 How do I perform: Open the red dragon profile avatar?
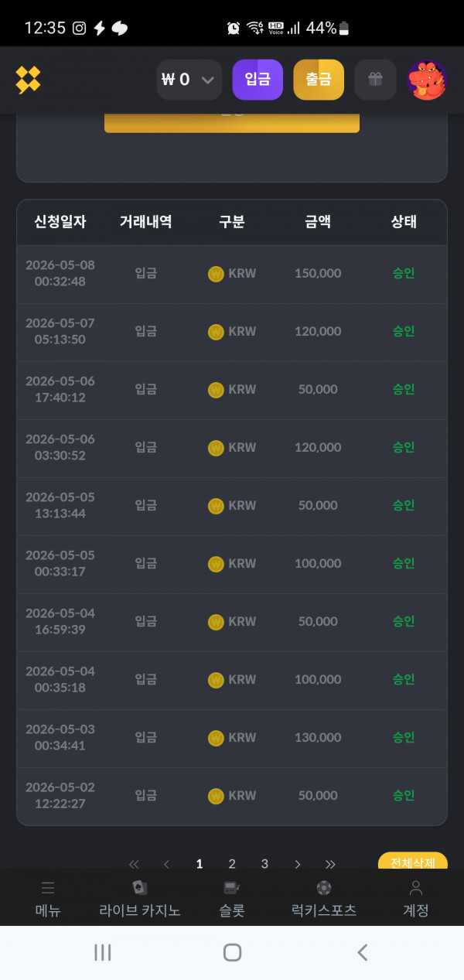pyautogui.click(x=427, y=80)
